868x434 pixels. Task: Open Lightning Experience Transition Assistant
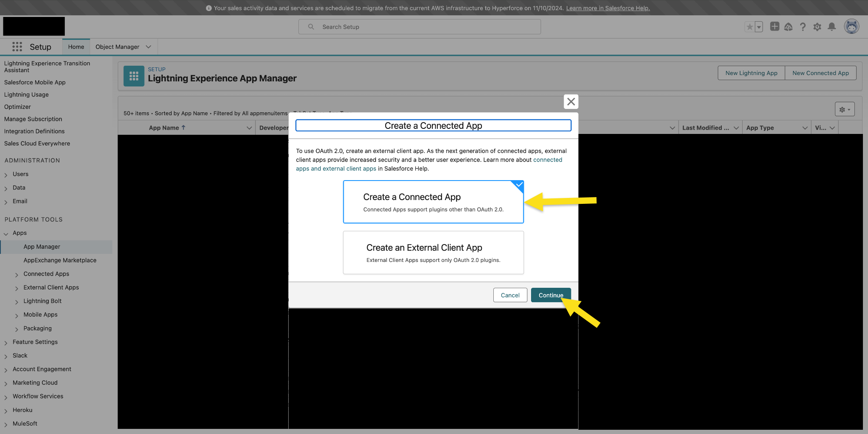[x=47, y=67]
